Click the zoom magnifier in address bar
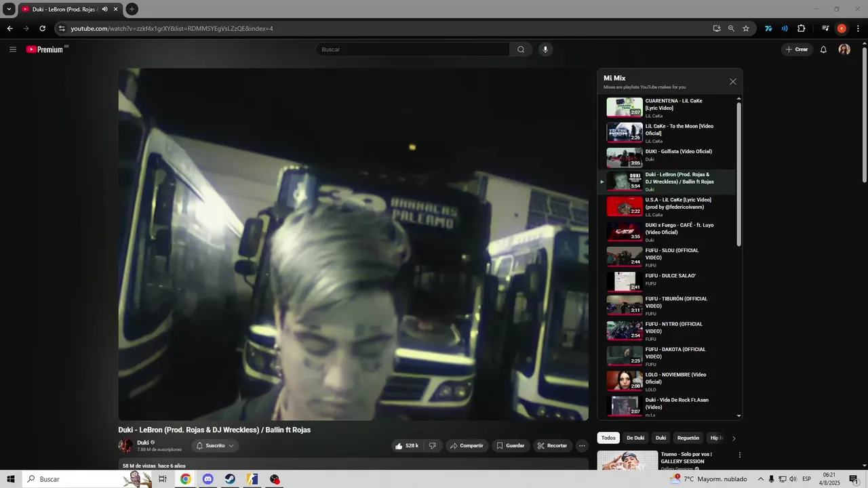Screen dimensions: 868x488 tap(731, 28)
